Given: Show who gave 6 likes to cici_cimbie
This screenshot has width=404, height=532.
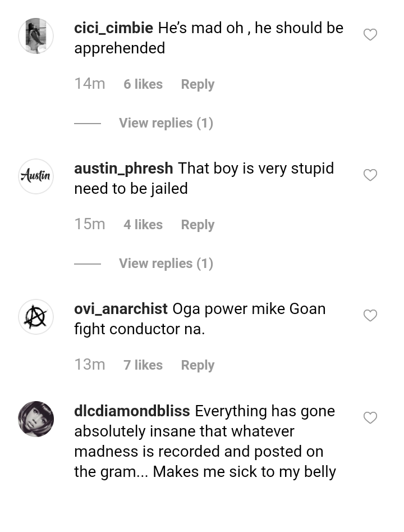Looking at the screenshot, I should [x=143, y=84].
